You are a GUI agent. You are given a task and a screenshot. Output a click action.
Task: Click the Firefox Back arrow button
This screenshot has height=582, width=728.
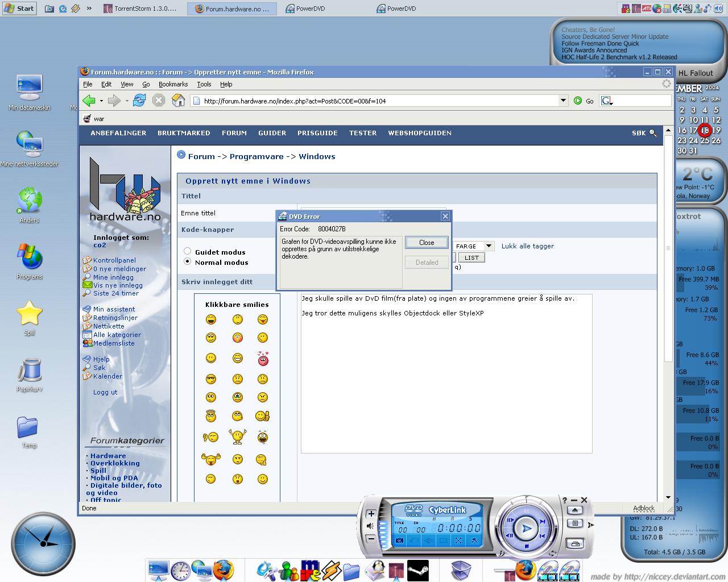[x=89, y=101]
